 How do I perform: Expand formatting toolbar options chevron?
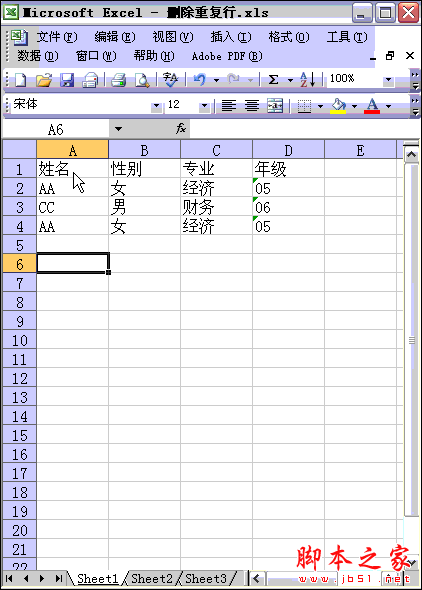click(415, 106)
